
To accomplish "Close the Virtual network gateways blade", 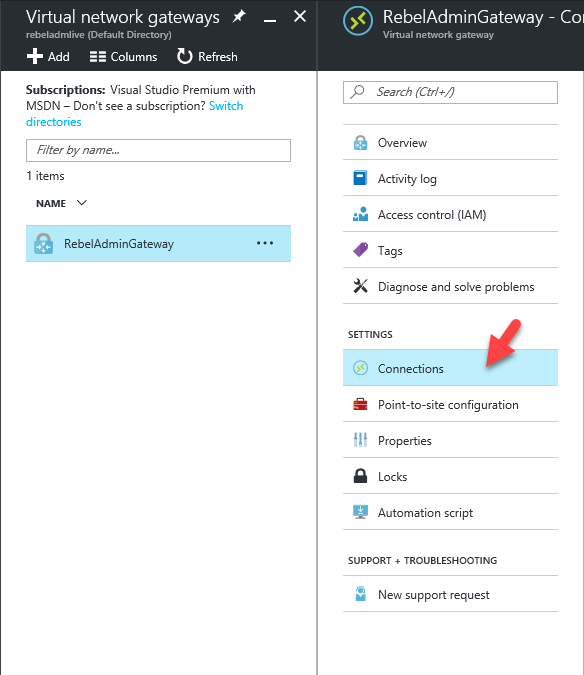I will coord(300,17).
